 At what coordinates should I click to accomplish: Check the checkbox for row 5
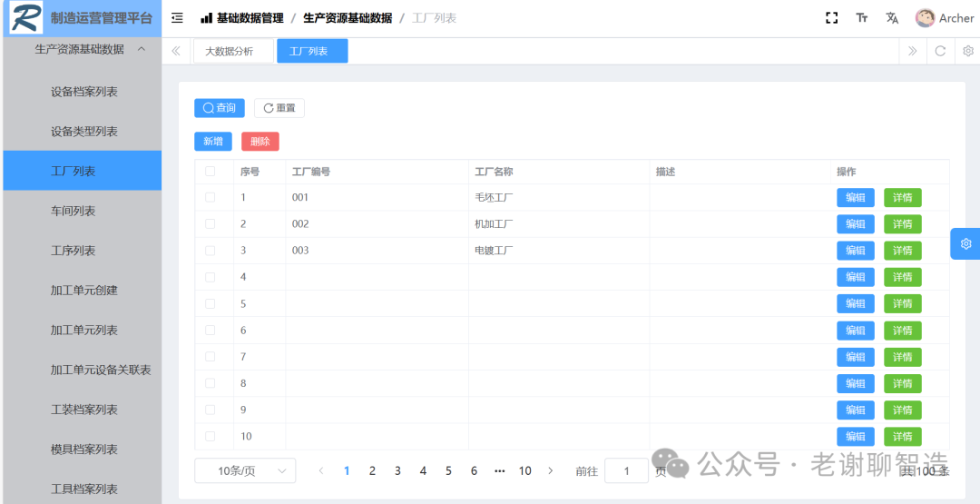(x=210, y=303)
